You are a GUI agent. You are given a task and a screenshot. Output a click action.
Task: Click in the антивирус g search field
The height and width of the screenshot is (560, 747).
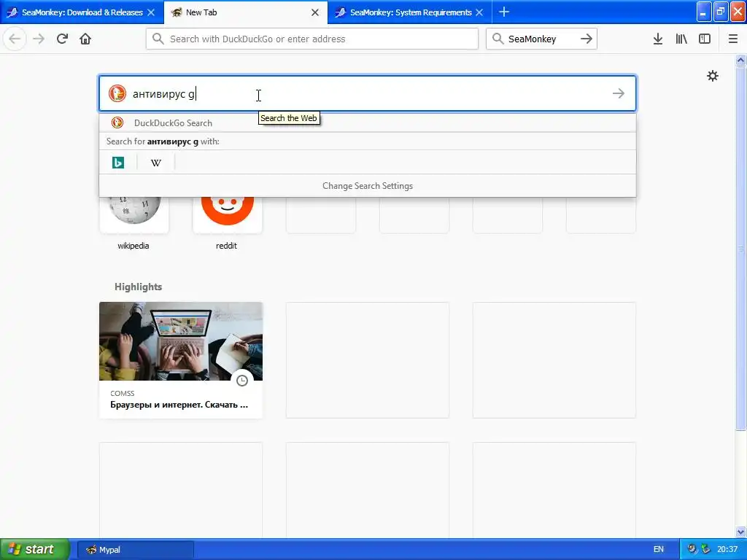coord(368,93)
